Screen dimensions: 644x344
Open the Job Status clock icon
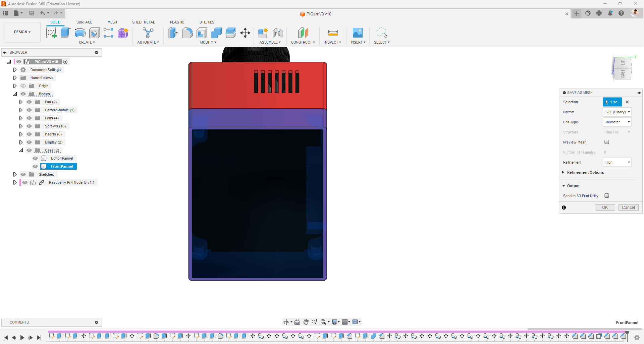pos(599,13)
